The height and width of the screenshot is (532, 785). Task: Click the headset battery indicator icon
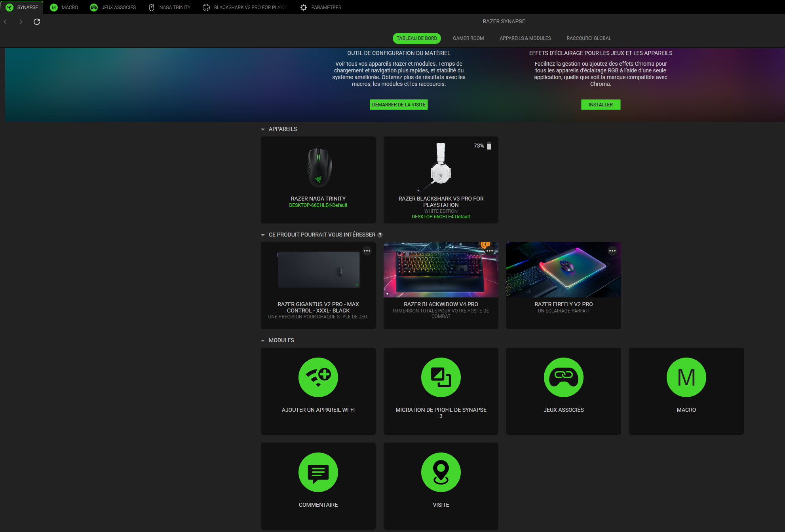489,146
